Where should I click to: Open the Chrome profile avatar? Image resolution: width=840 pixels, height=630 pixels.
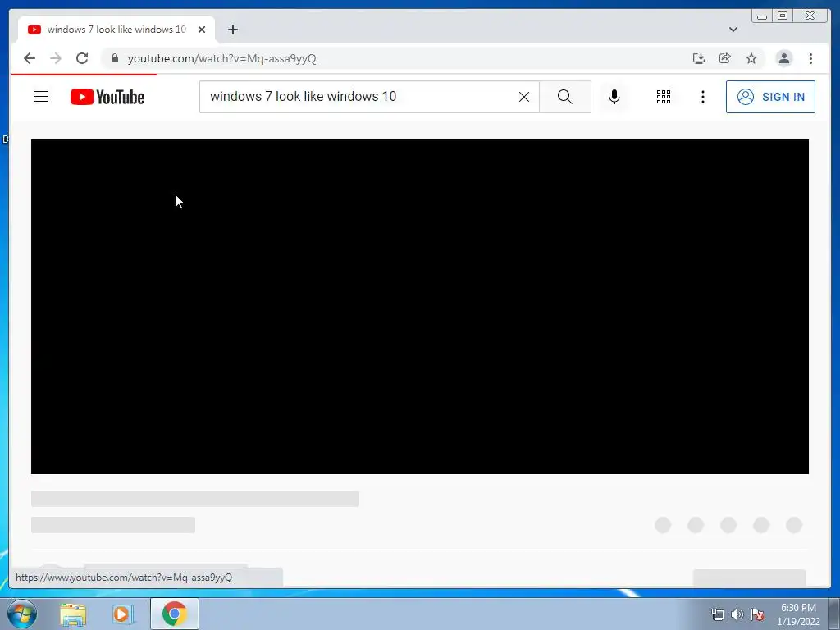[783, 58]
